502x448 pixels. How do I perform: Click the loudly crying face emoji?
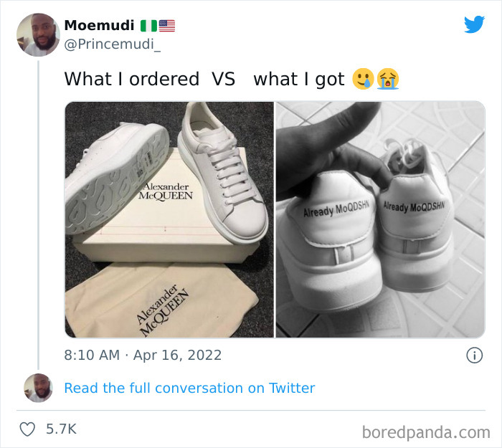[x=388, y=79]
